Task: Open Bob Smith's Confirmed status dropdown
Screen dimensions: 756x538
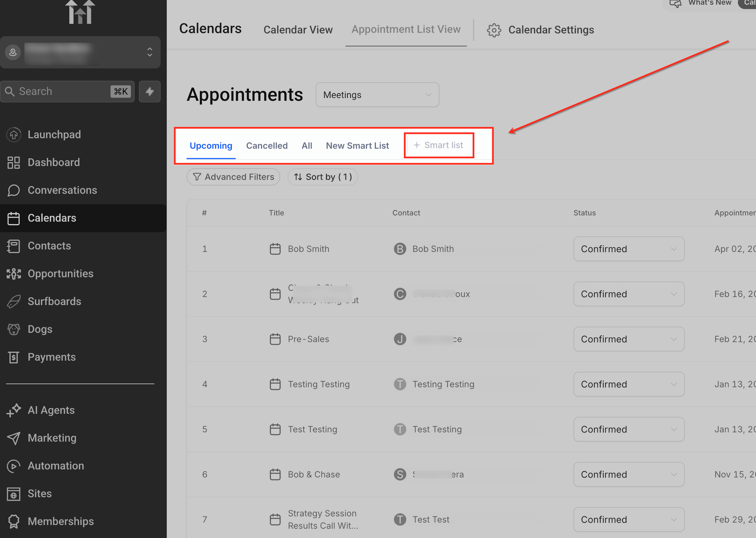Action: [x=628, y=249]
